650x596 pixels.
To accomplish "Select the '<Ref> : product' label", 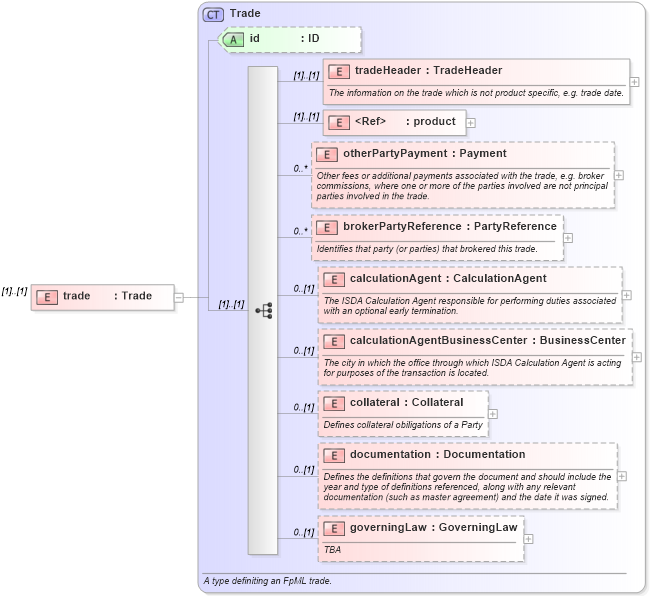I will click(405, 121).
